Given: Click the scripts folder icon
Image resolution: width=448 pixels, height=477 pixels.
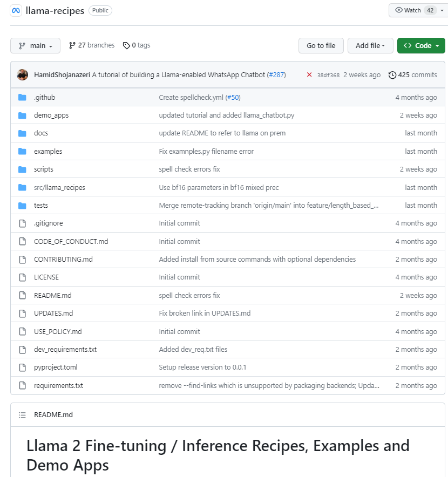Looking at the screenshot, I should coord(22,169).
